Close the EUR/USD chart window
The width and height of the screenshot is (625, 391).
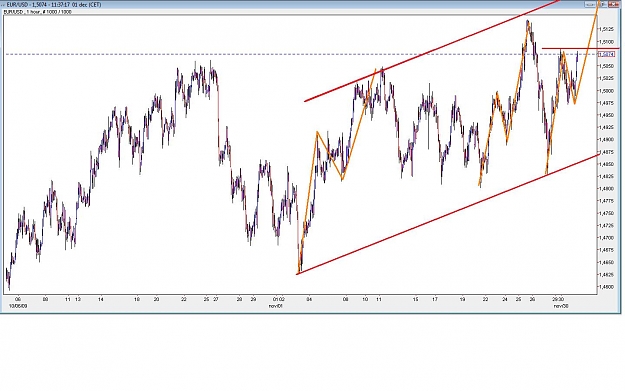point(613,4)
